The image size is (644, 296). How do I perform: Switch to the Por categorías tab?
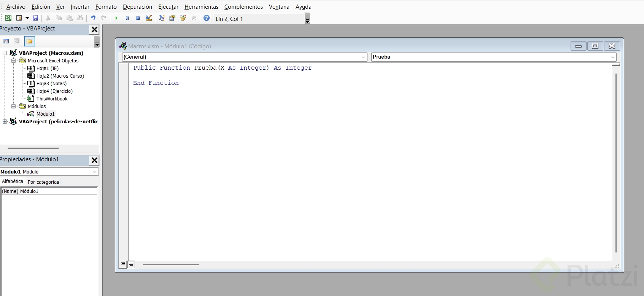(x=43, y=182)
